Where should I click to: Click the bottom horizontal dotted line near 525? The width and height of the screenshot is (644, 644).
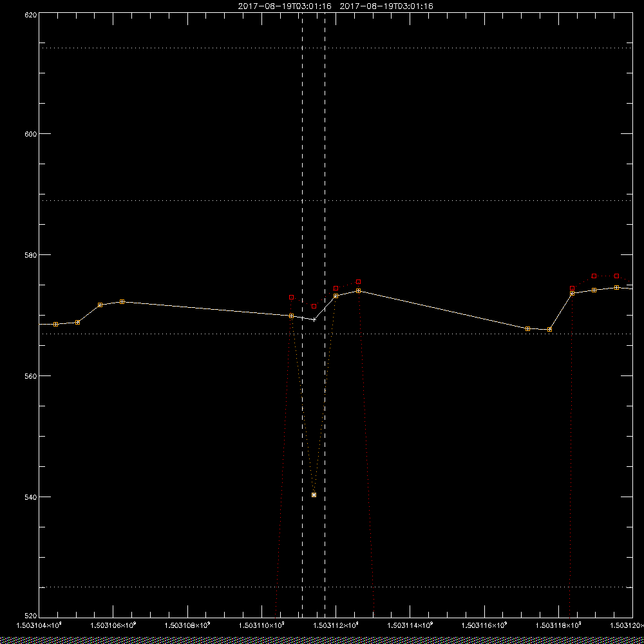click(x=336, y=587)
